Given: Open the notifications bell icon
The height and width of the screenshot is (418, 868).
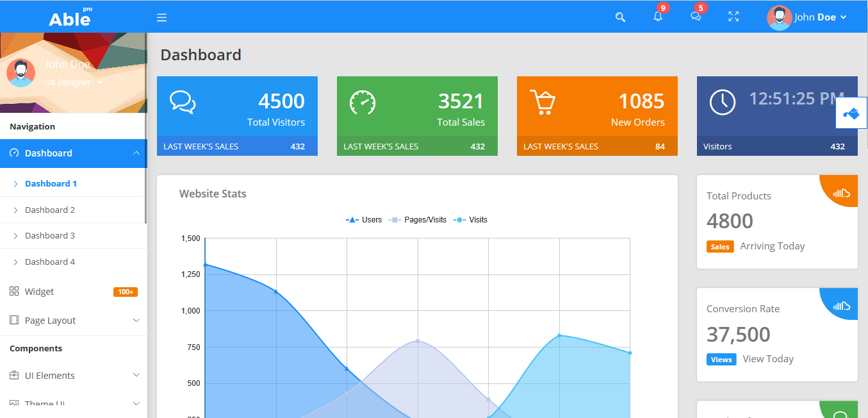Looking at the screenshot, I should (x=658, y=17).
